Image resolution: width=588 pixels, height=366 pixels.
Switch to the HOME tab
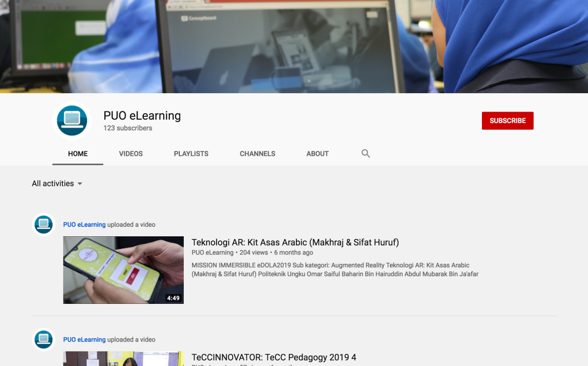78,154
